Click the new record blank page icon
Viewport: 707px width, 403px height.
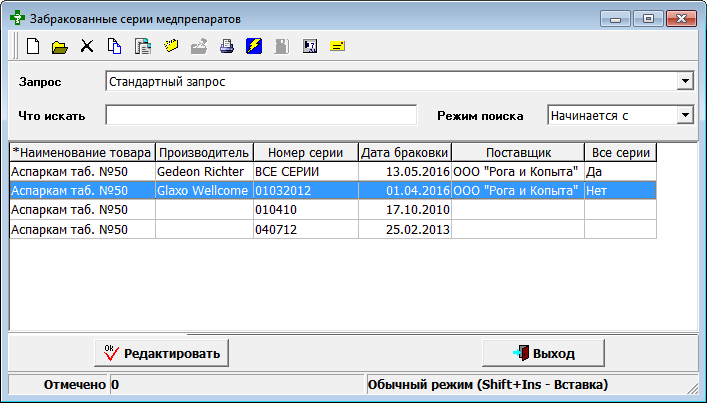[x=33, y=46]
